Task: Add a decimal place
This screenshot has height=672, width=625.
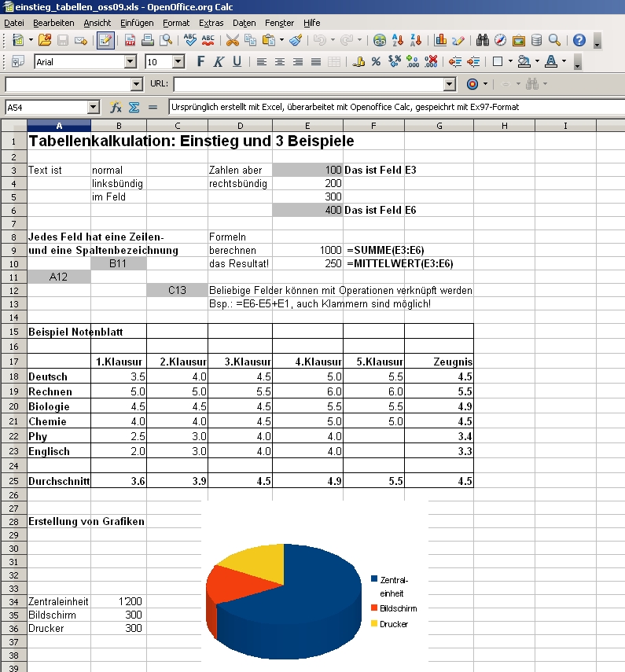Action: 413,62
